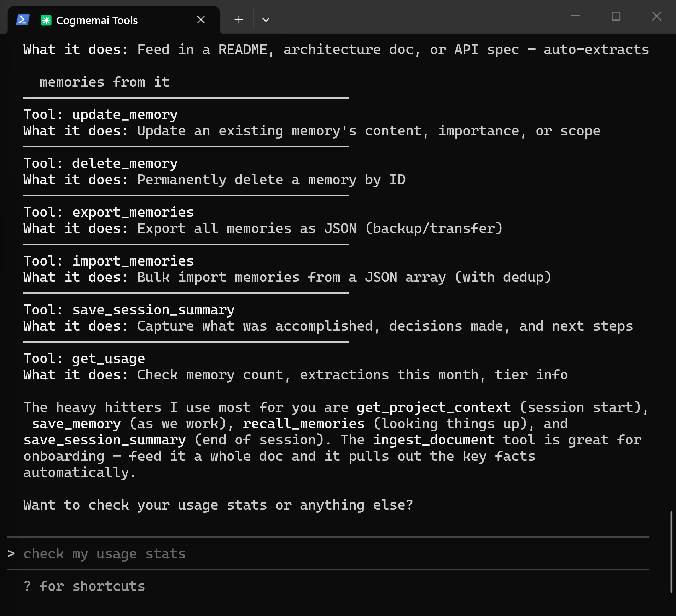Click the '>' prompt symbol
Screen dimensions: 676x616
pyautogui.click(x=11, y=553)
